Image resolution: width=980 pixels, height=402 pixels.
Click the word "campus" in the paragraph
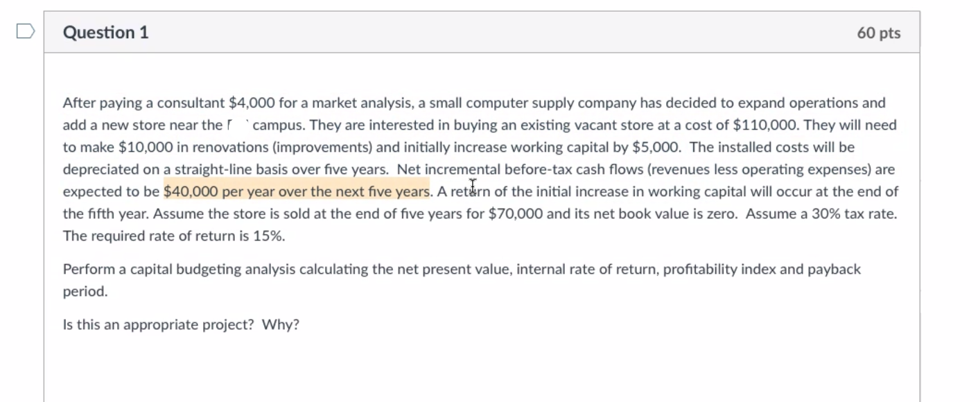(277, 125)
